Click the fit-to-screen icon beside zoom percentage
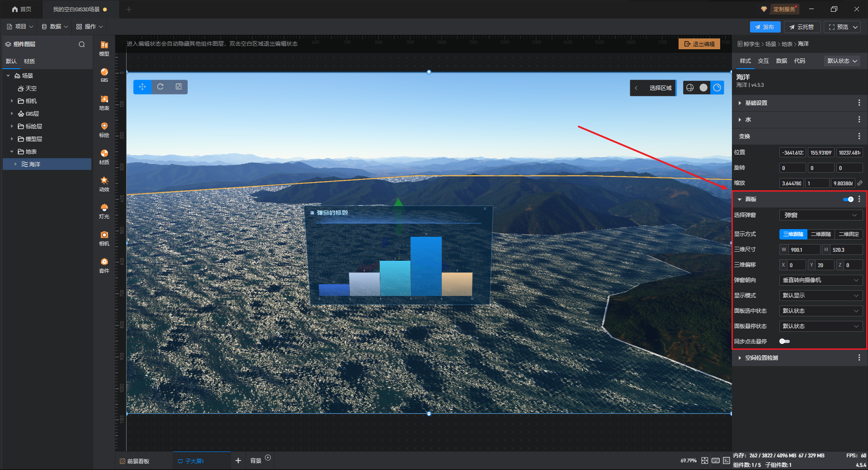The image size is (868, 470). (705, 461)
